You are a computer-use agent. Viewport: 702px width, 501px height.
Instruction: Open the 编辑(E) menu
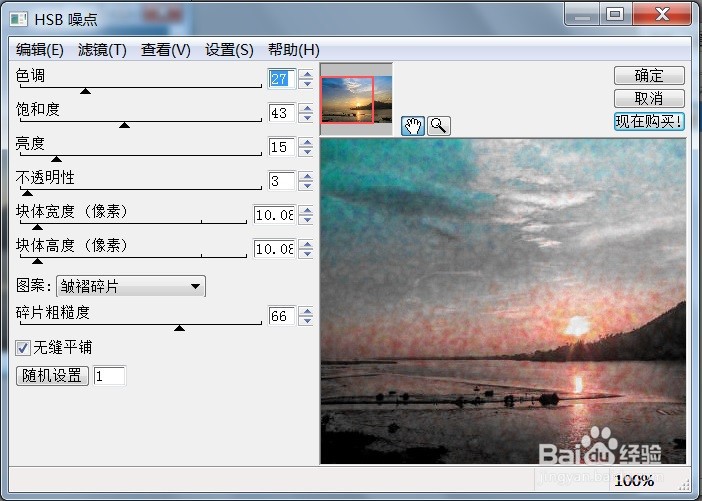pos(39,50)
